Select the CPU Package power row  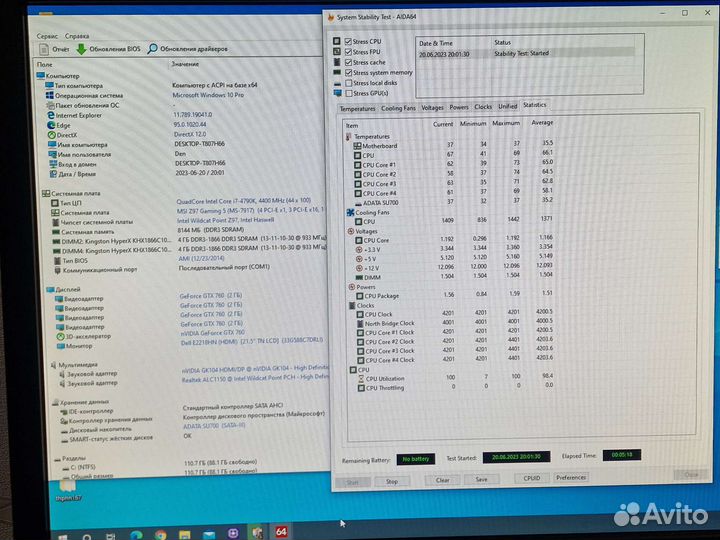click(455, 295)
